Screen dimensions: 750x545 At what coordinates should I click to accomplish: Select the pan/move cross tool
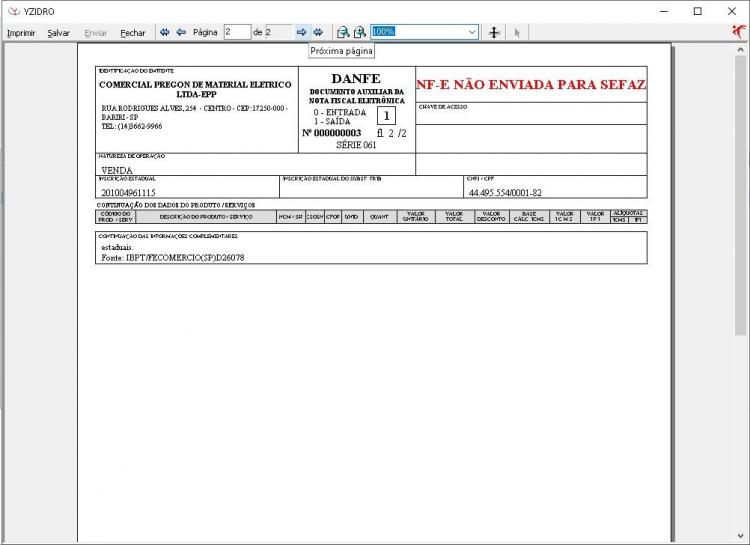pos(494,33)
